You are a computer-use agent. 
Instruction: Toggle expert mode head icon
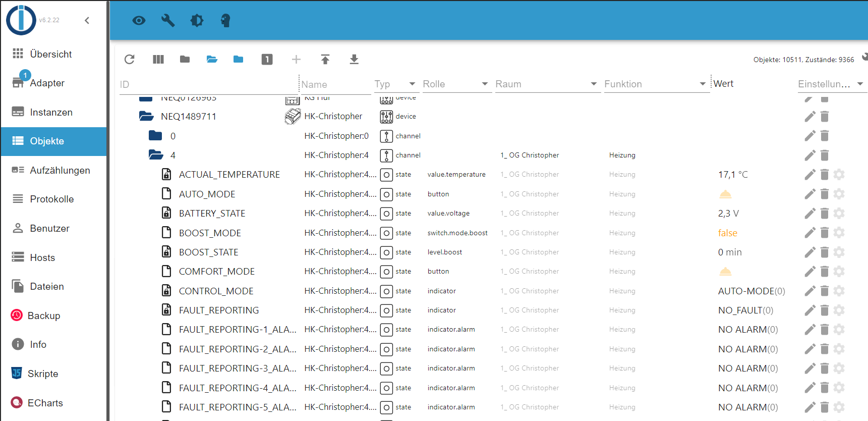[225, 20]
